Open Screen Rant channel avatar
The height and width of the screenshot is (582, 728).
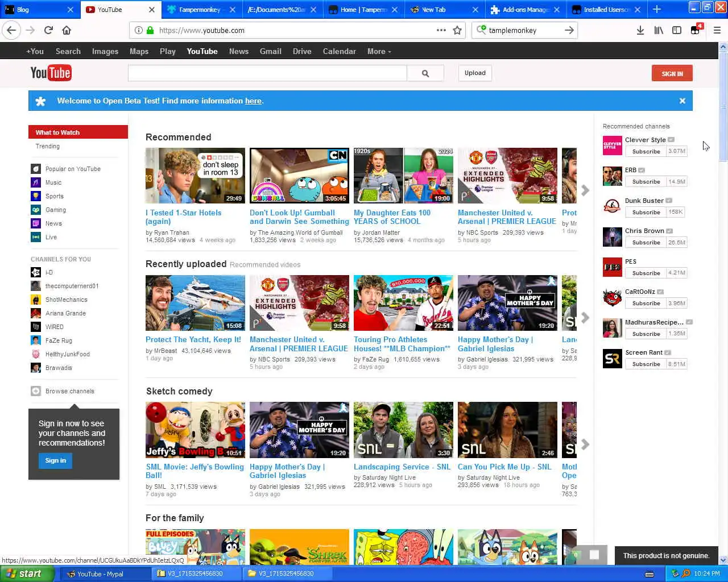click(613, 359)
